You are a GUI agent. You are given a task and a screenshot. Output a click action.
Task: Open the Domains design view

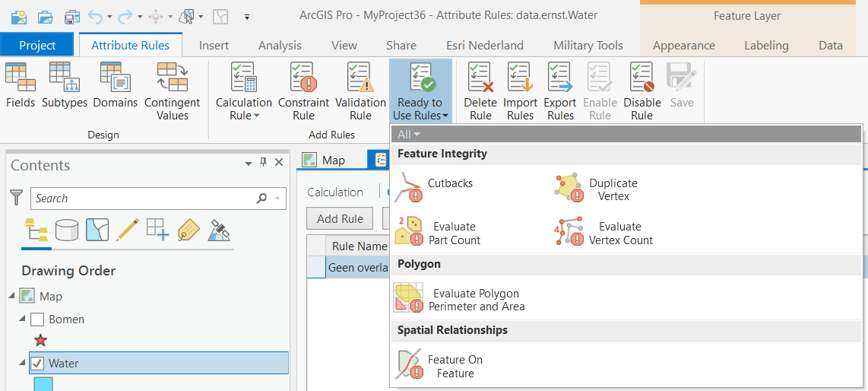115,86
